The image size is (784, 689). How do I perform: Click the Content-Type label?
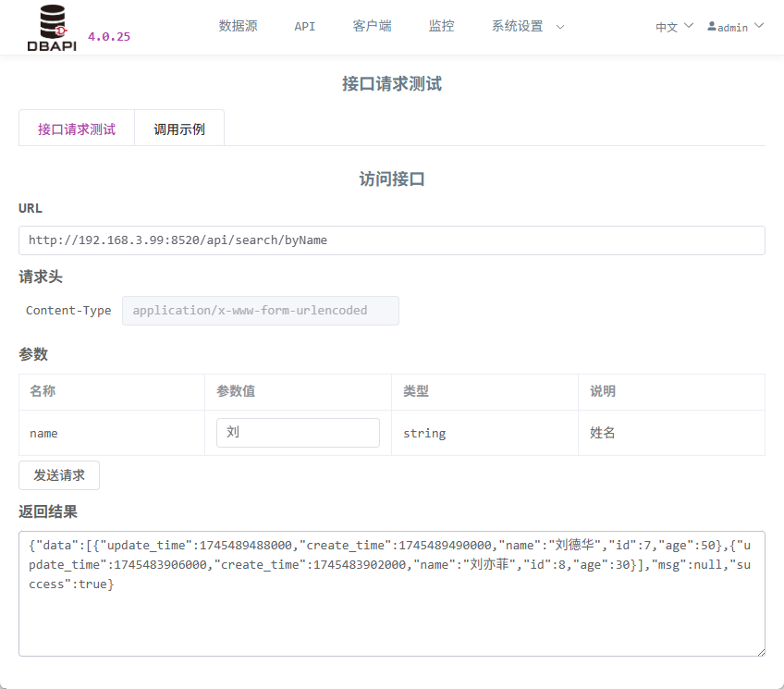point(68,311)
